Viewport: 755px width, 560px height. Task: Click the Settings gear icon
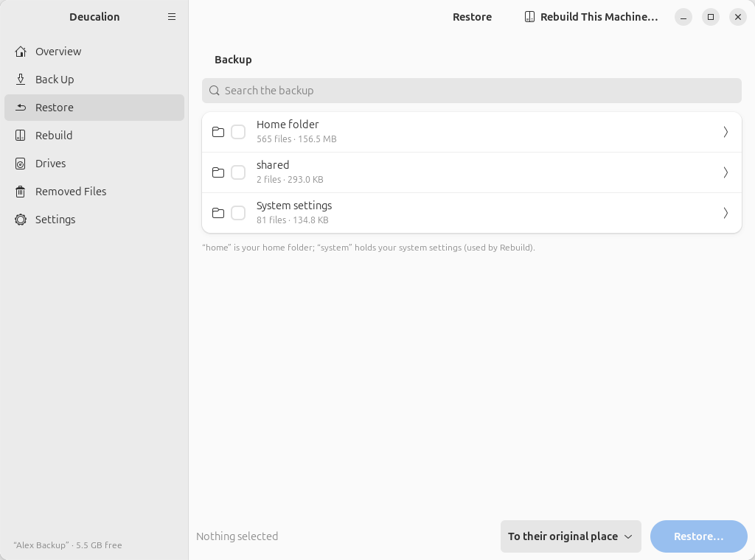[20, 220]
